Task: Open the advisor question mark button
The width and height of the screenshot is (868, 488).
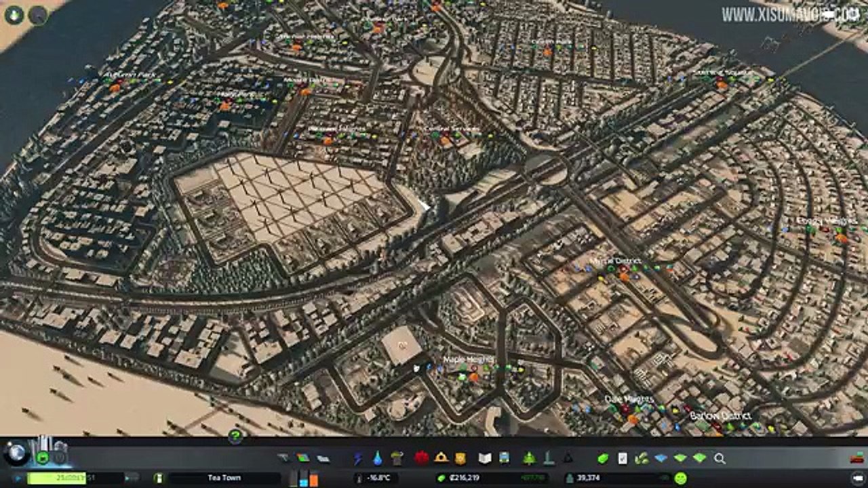Action: [x=235, y=436]
